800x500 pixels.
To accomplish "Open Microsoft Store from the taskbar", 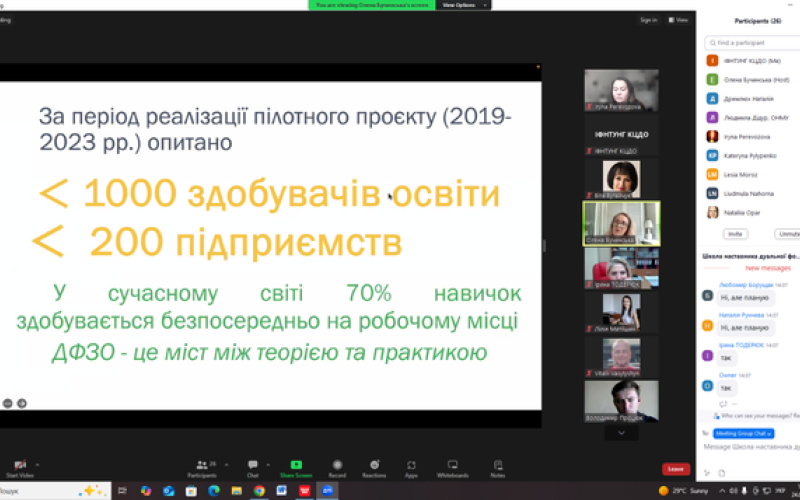I will [191, 491].
